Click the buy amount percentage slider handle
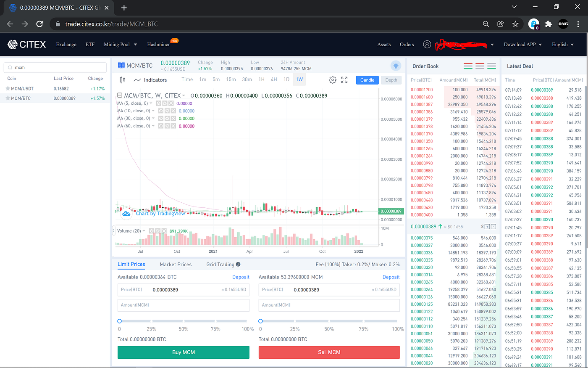This screenshot has height=368, width=588. pyautogui.click(x=119, y=321)
